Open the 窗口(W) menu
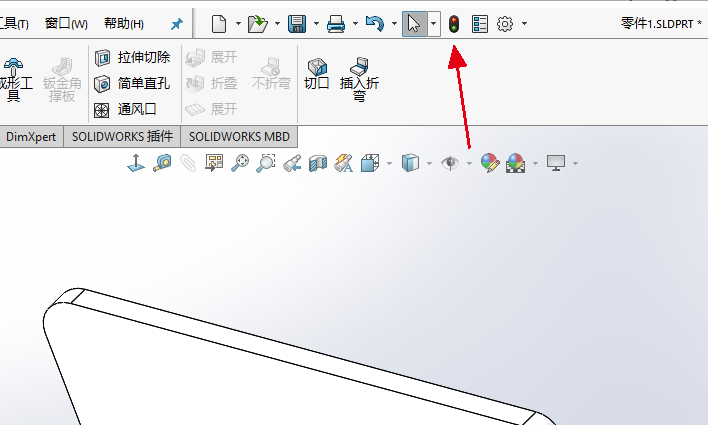This screenshot has height=425, width=708. click(66, 23)
